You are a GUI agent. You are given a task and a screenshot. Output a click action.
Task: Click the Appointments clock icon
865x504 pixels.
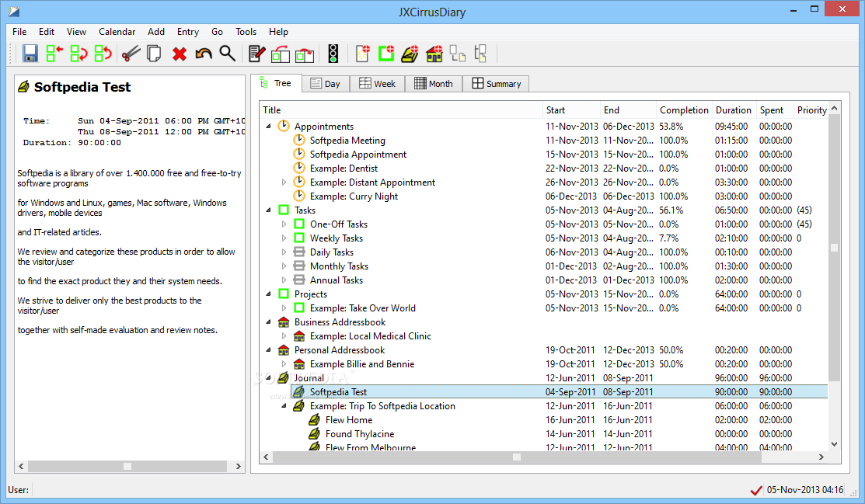[x=284, y=126]
